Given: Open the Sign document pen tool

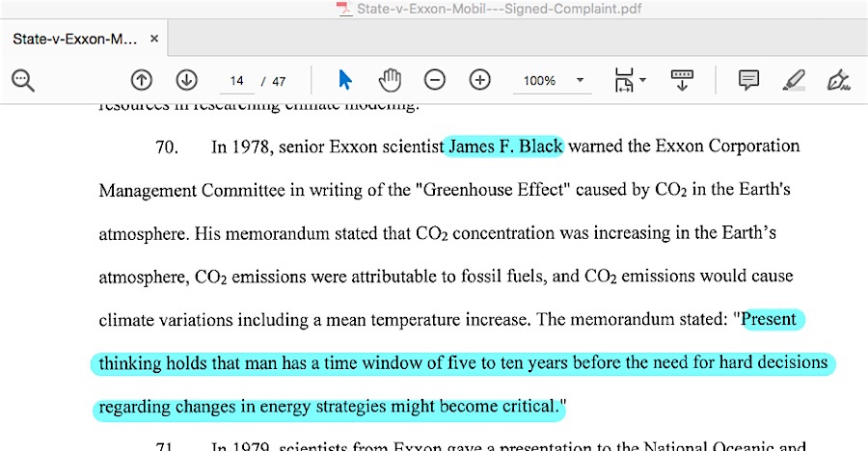Looking at the screenshot, I should tap(838, 81).
